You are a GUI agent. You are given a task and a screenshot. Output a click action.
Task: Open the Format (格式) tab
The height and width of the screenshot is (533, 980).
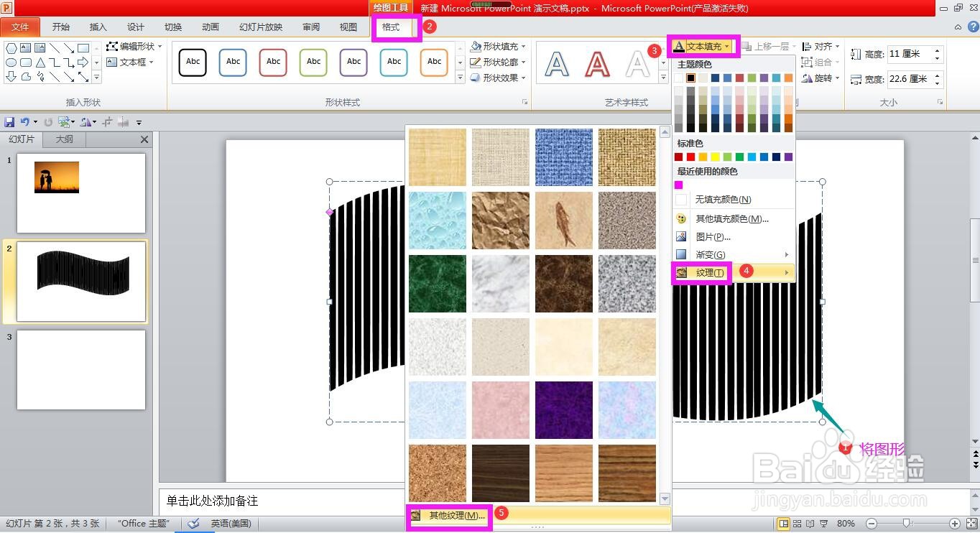click(391, 27)
